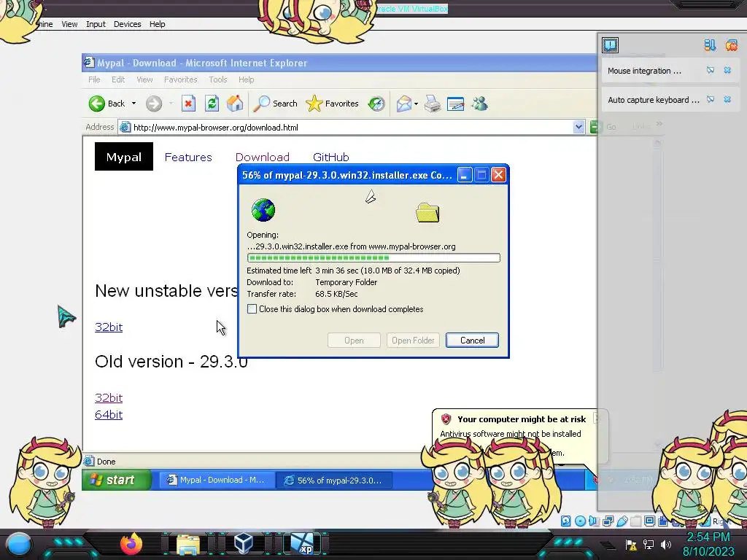Click the IE Back arrow button
747x560 pixels.
[x=97, y=104]
